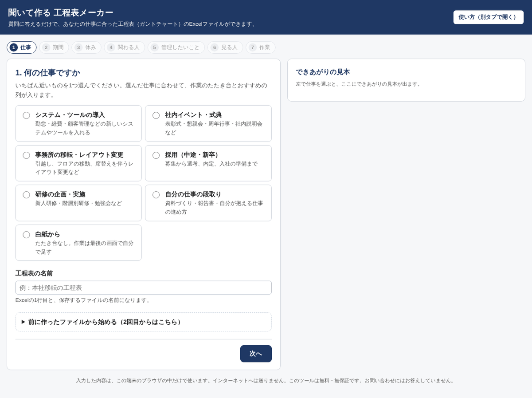Select the システム・ツールの導入 radio button
This screenshot has width=532, height=398.
[x=27, y=115]
